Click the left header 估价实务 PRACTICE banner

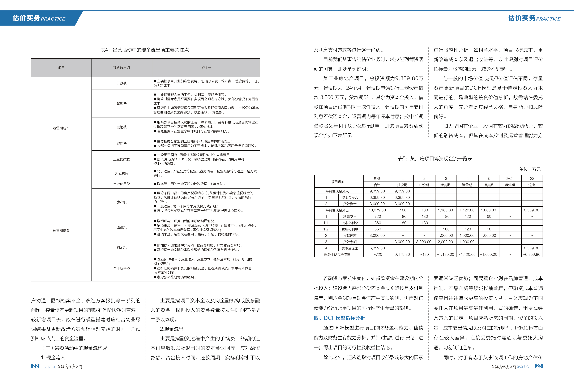(x=39, y=18)
